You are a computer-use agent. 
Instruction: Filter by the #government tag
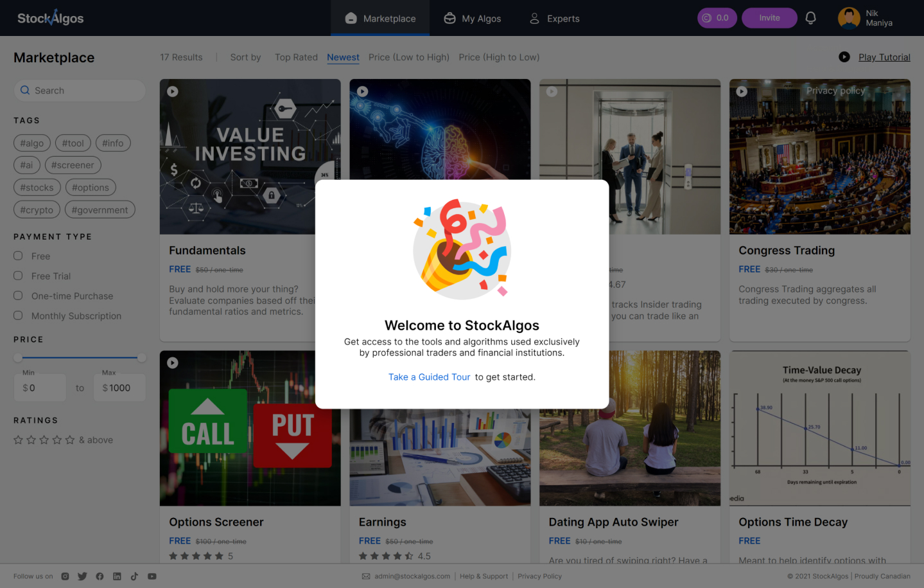pyautogui.click(x=100, y=210)
